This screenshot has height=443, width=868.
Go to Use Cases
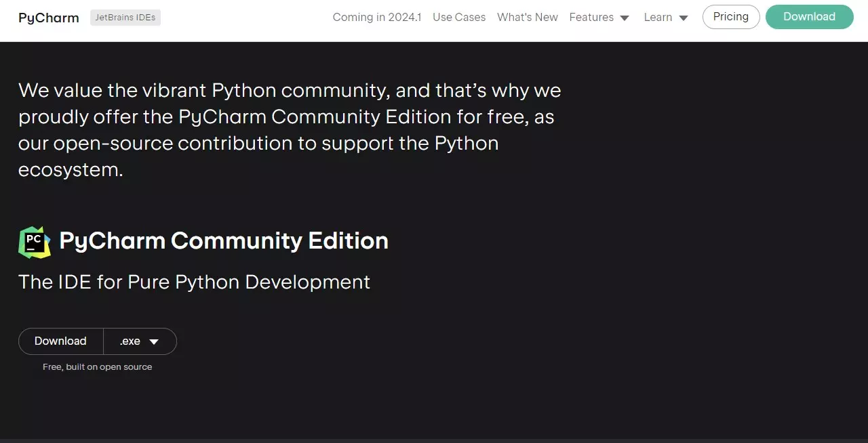click(x=459, y=18)
